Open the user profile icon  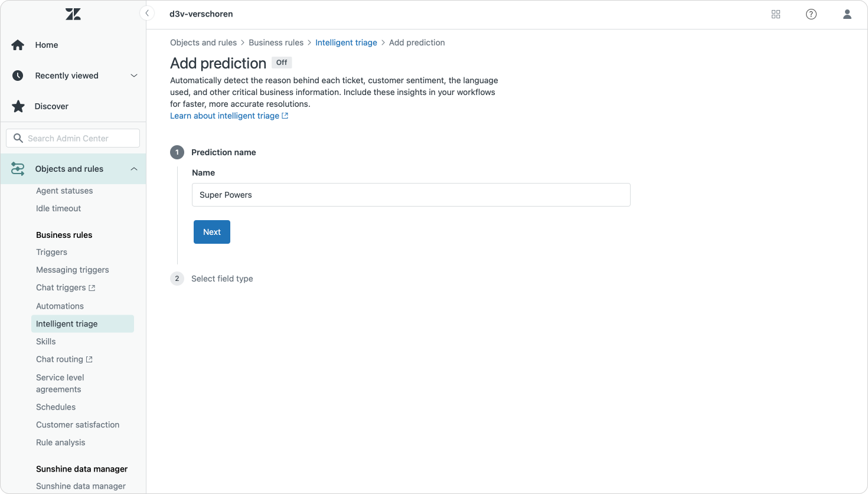click(847, 14)
